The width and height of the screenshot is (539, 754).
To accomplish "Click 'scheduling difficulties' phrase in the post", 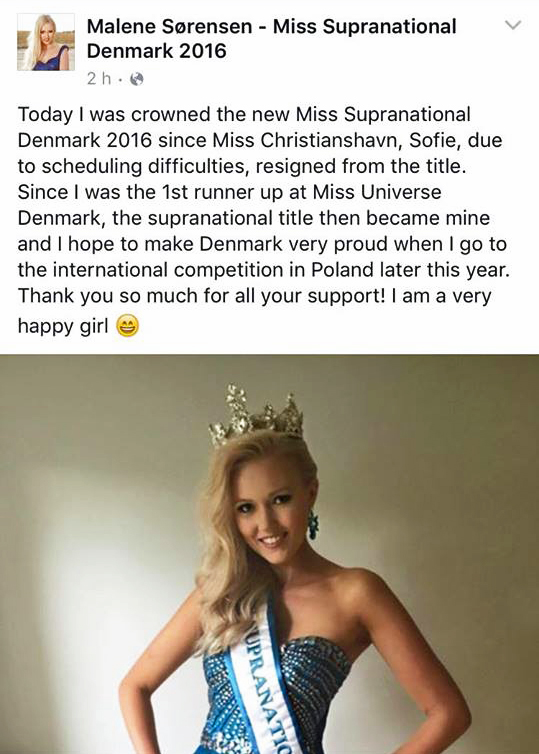I will coord(146,166).
